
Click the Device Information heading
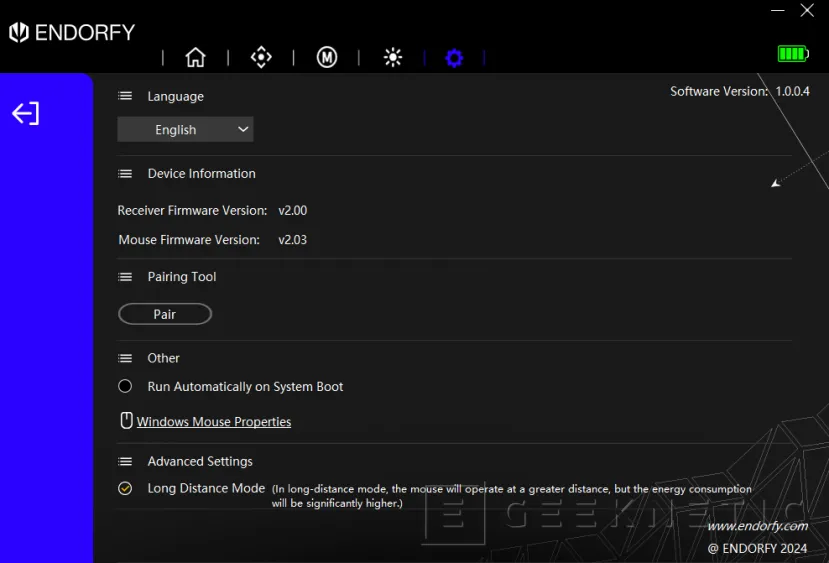click(x=201, y=173)
